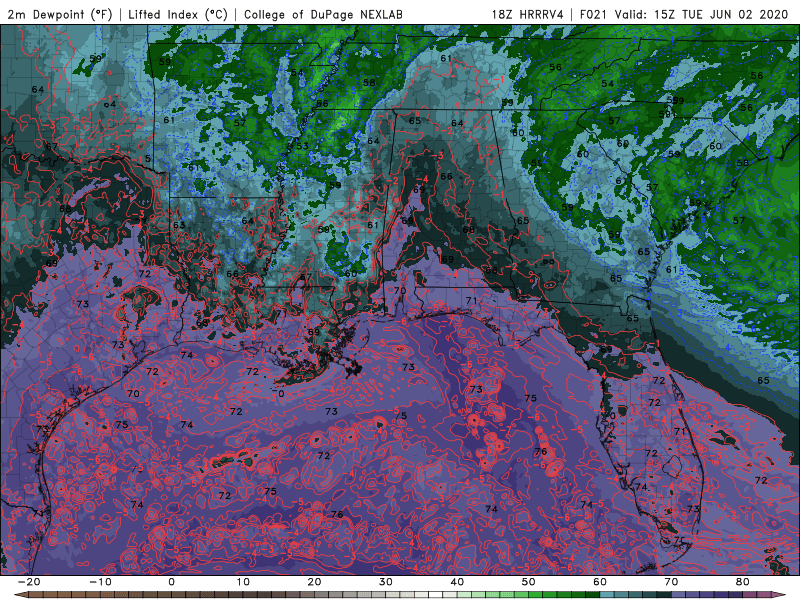Select the '18Z HRRRV4' model run label

pyautogui.click(x=528, y=14)
